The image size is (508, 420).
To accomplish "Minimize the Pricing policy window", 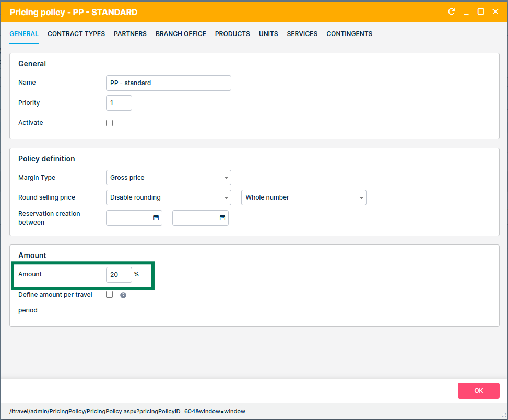I will coord(466,11).
